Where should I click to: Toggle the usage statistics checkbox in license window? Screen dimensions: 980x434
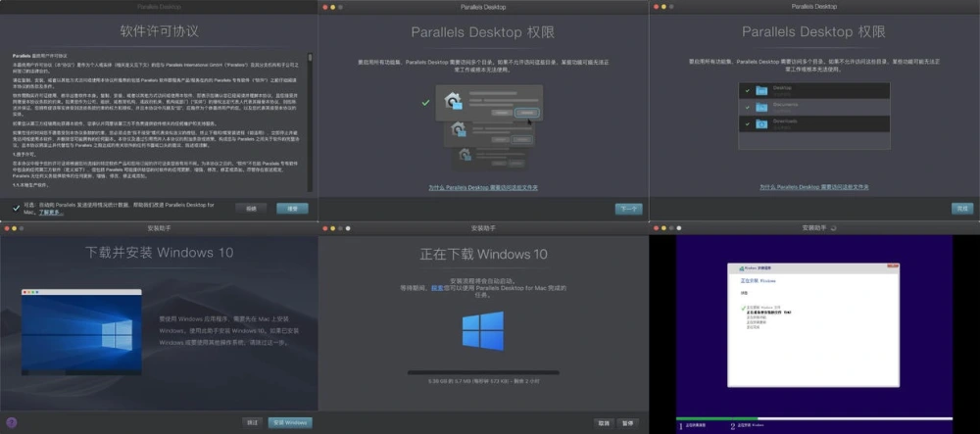coord(17,208)
